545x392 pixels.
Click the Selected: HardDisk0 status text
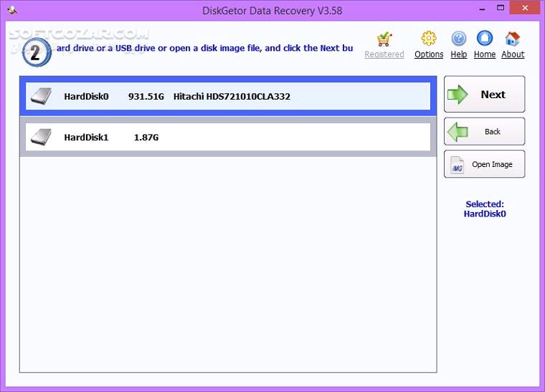(485, 209)
